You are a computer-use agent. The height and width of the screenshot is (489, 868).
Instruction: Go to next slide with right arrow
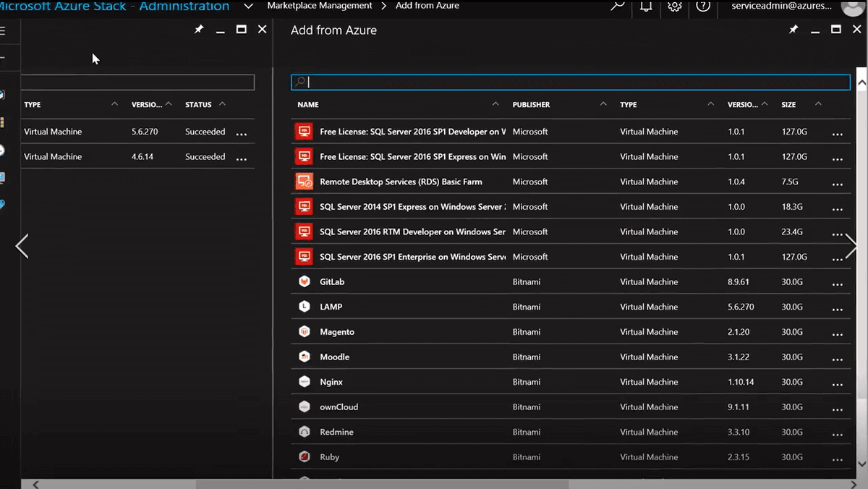851,246
